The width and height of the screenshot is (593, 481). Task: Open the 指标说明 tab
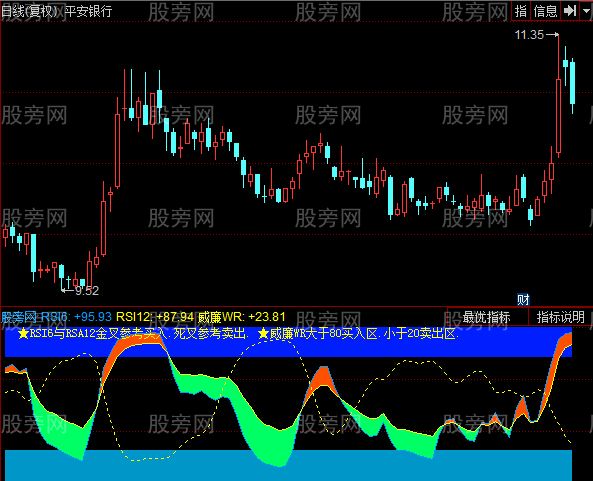(560, 317)
